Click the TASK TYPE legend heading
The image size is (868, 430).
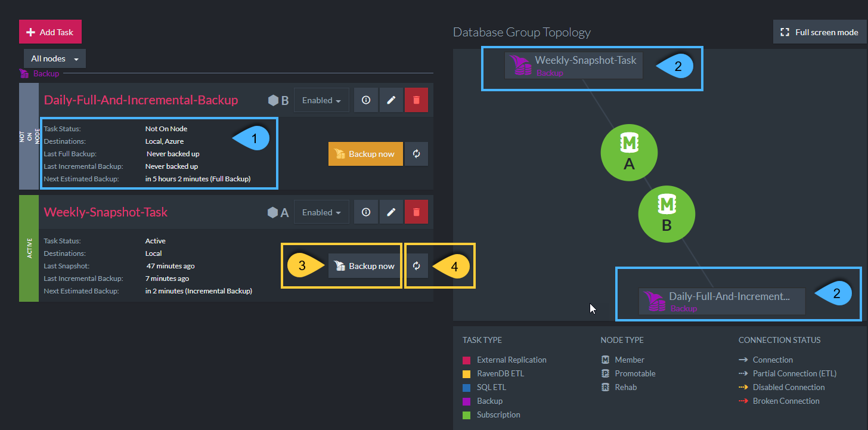tap(482, 340)
